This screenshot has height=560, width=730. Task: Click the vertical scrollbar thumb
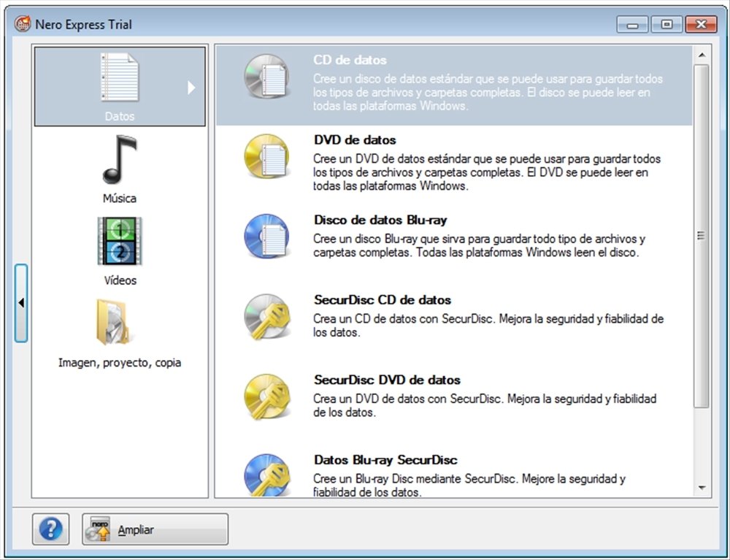pyautogui.click(x=702, y=237)
